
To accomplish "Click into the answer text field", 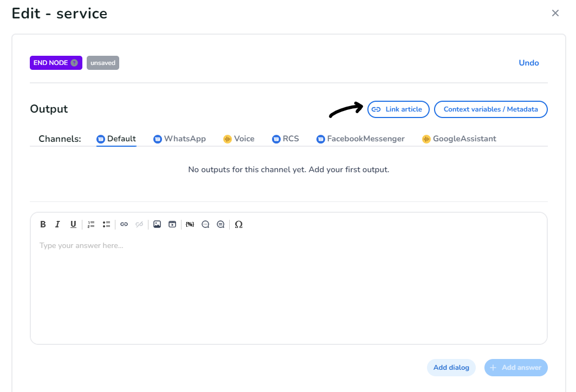I will pos(288,287).
